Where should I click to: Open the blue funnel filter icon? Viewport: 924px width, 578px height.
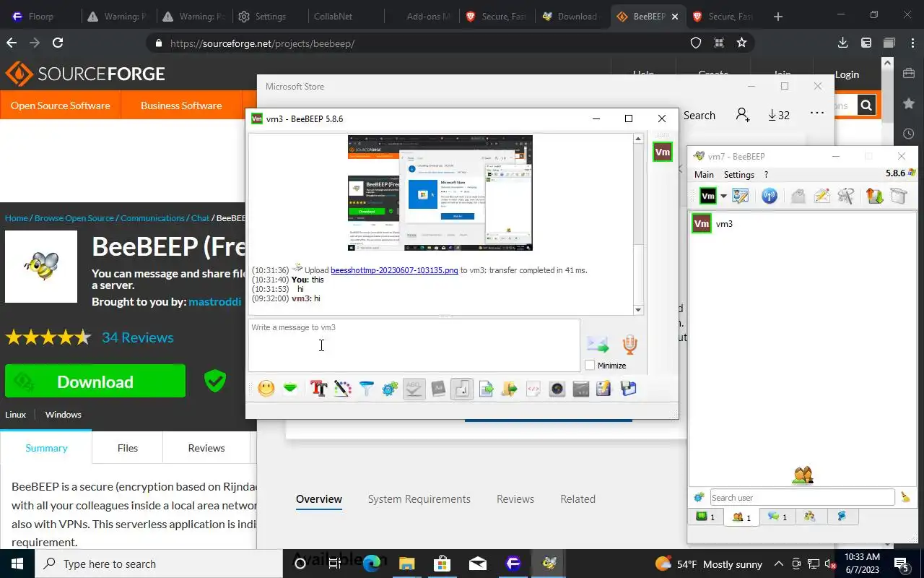(367, 389)
